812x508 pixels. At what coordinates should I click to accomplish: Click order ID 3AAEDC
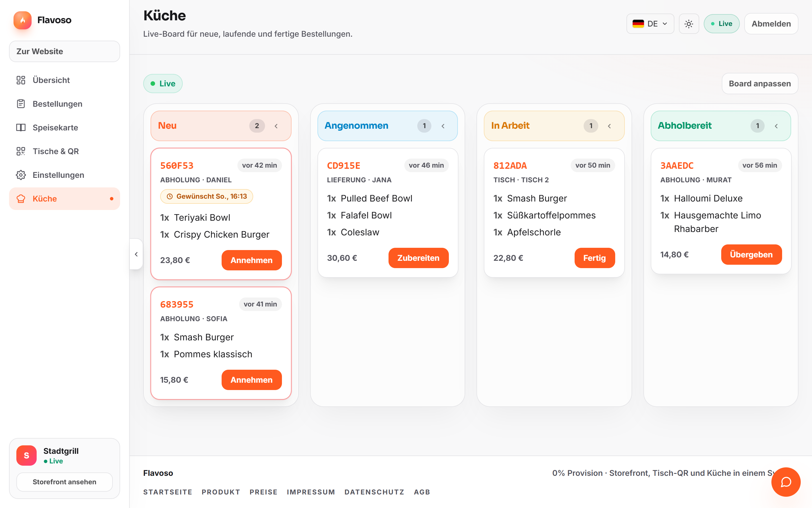pyautogui.click(x=677, y=166)
